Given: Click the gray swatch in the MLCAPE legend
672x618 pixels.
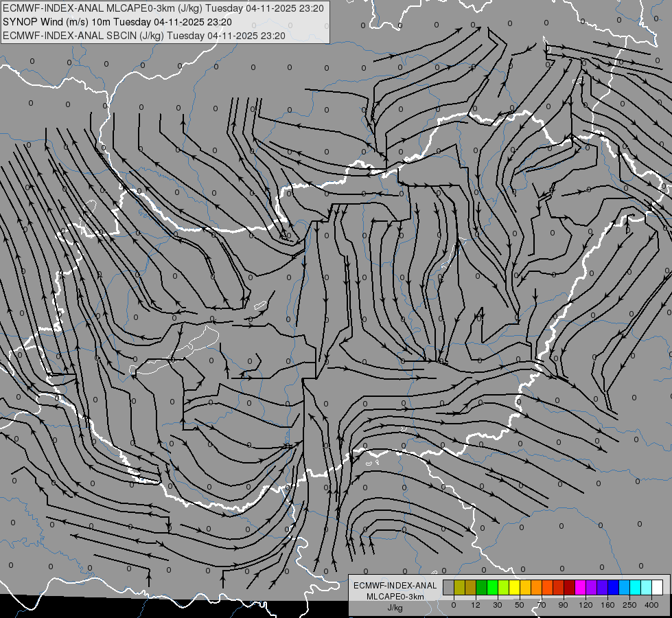Looking at the screenshot, I should 449,588.
